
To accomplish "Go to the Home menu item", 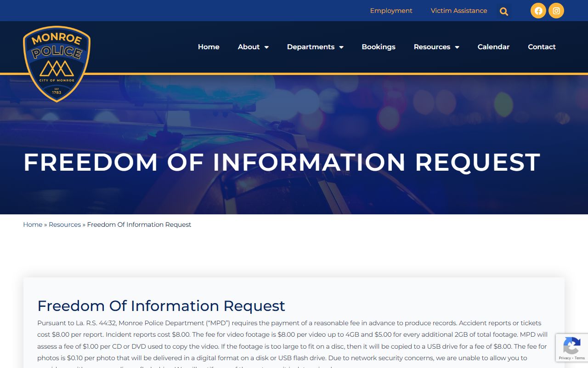I will point(209,47).
